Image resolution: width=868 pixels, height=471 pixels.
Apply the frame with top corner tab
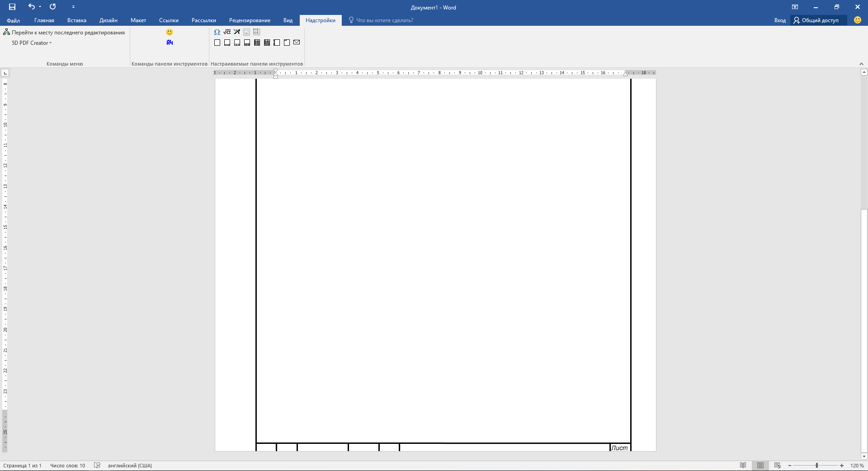pos(287,43)
